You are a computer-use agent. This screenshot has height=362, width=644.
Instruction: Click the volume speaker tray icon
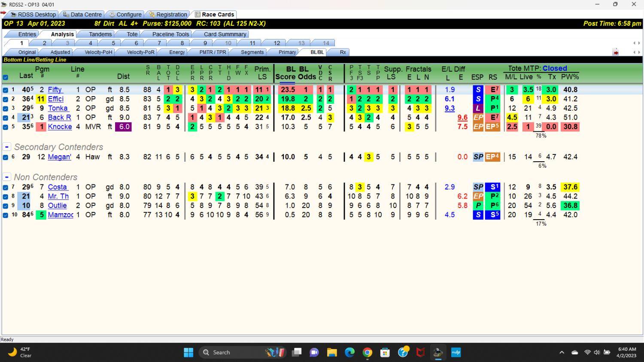[x=597, y=353]
